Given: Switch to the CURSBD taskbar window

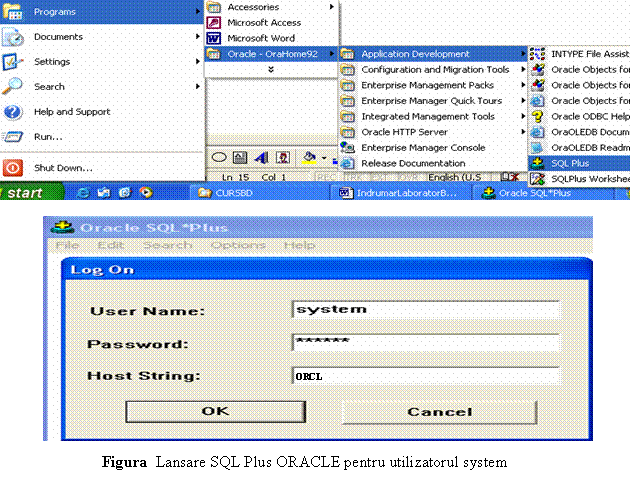Looking at the screenshot, I should pos(257,193).
